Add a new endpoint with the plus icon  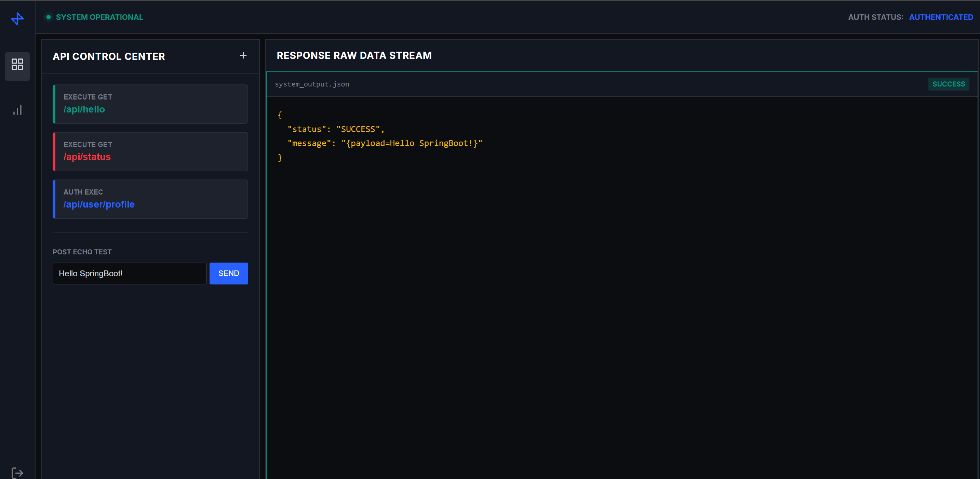pyautogui.click(x=243, y=55)
